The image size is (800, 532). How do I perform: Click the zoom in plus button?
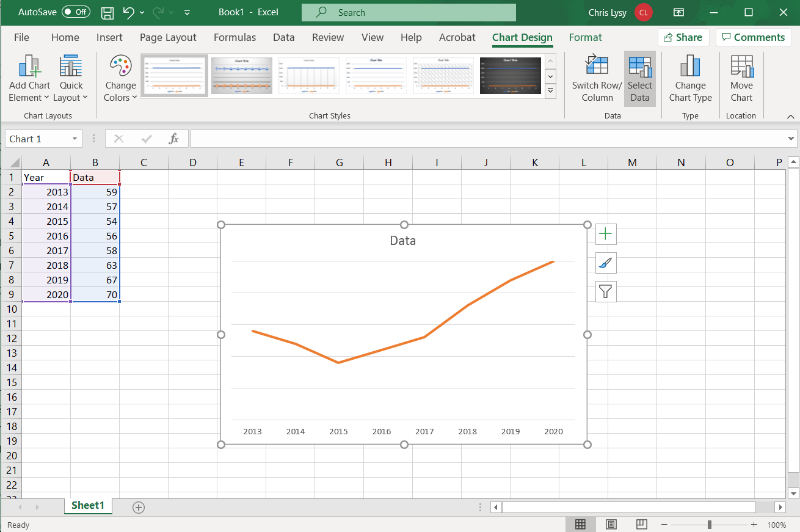(754, 525)
